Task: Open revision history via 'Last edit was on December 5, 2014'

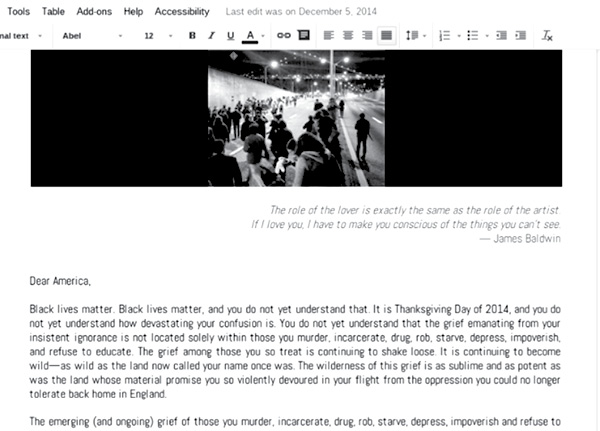Action: (x=301, y=11)
